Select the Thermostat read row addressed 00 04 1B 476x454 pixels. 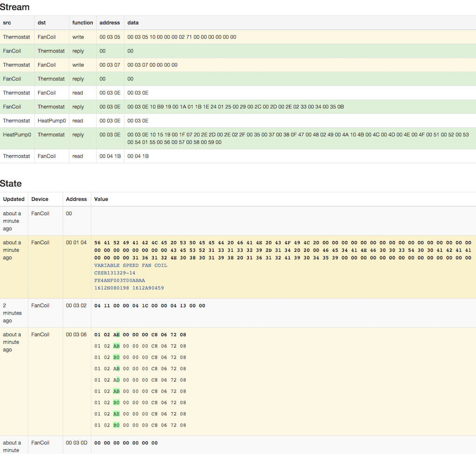click(x=238, y=156)
